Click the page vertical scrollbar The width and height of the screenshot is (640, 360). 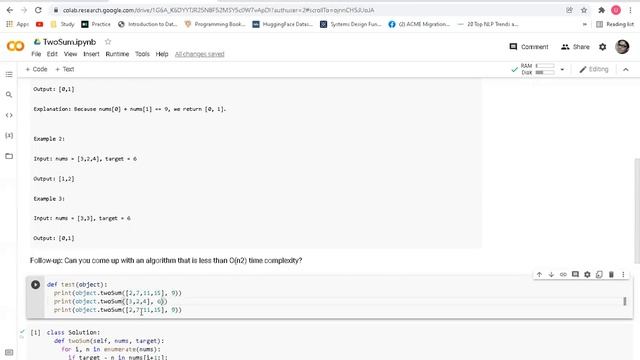click(x=637, y=210)
